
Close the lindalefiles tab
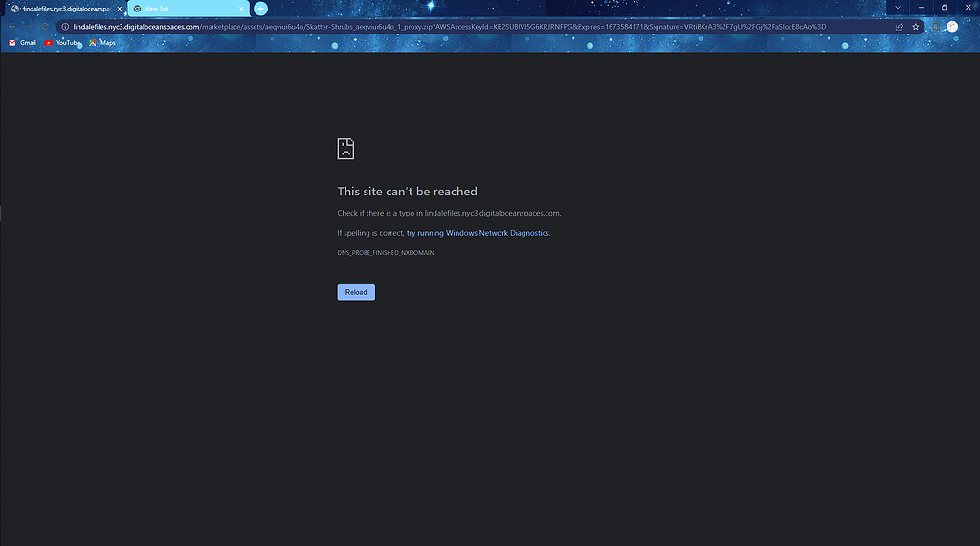pos(120,9)
